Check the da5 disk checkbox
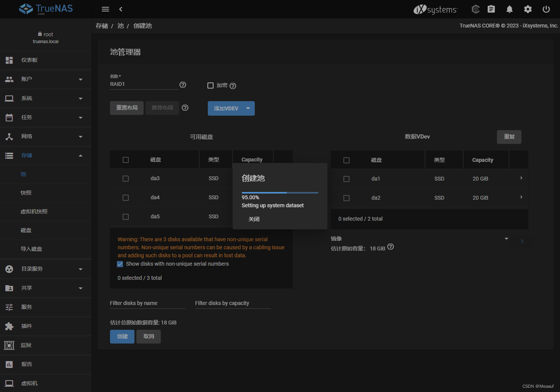 pos(126,217)
